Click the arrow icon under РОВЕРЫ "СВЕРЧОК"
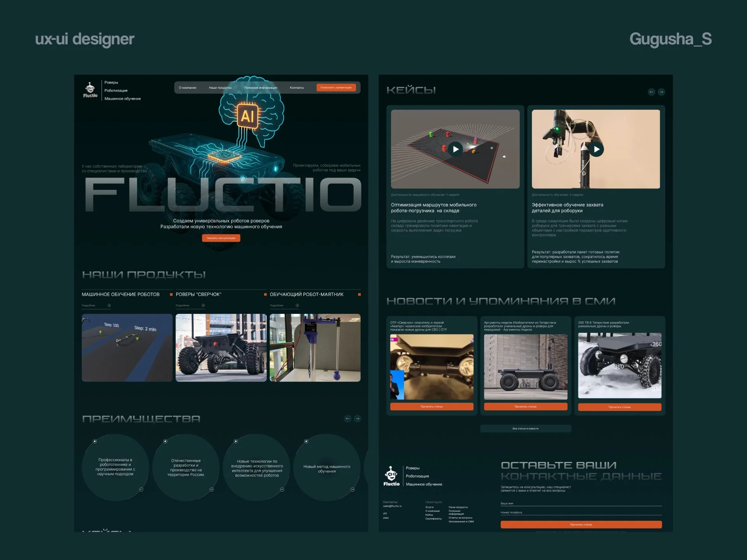This screenshot has width=747, height=560. pyautogui.click(x=203, y=306)
